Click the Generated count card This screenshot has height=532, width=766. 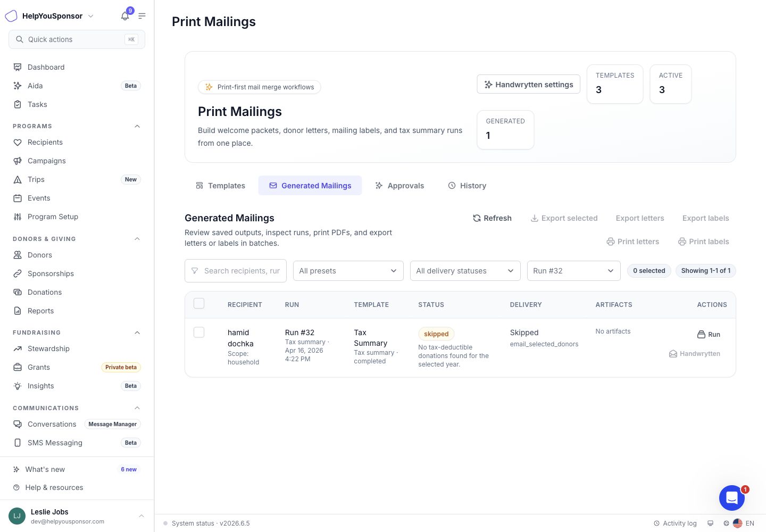pos(505,130)
